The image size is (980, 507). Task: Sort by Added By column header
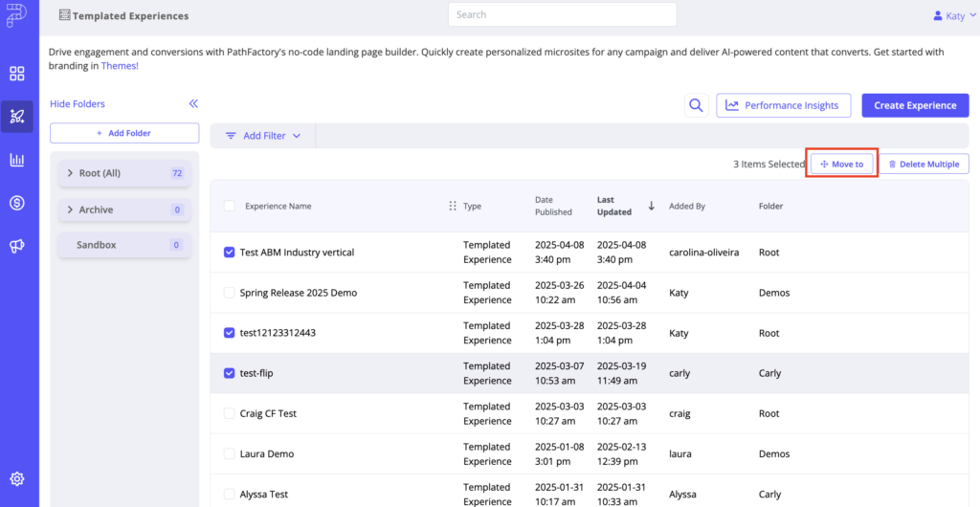[686, 206]
